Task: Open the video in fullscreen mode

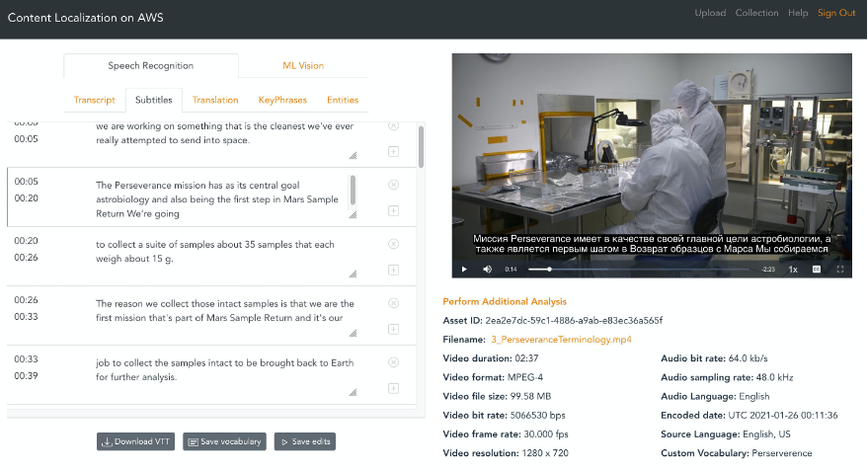Action: point(840,269)
